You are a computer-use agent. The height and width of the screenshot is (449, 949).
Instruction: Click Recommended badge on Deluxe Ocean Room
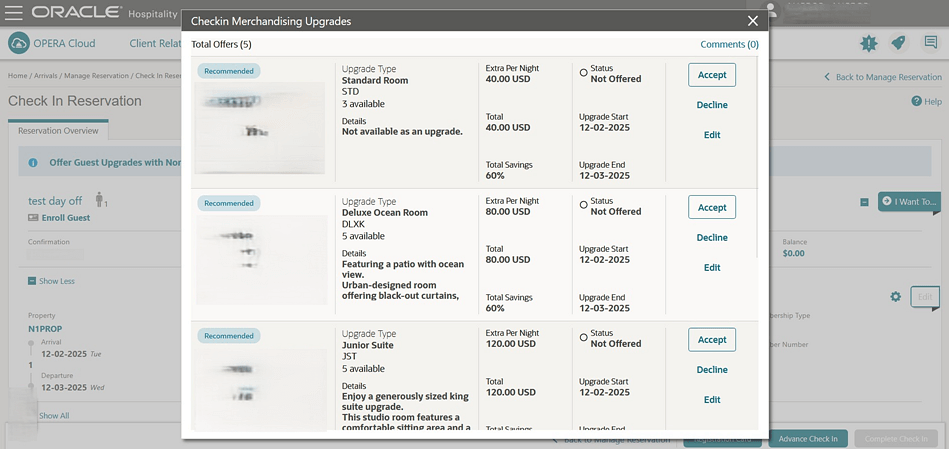(229, 203)
